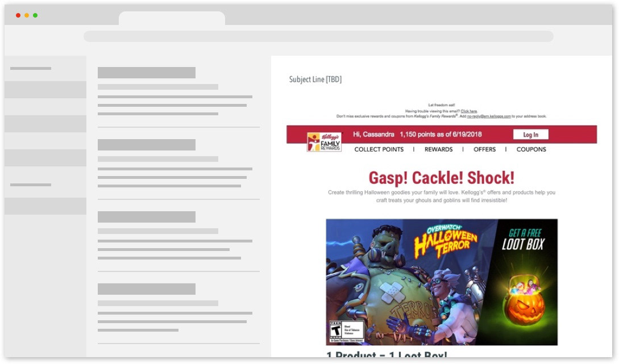
Task: Click the yellow minimize window button
Action: tap(27, 15)
